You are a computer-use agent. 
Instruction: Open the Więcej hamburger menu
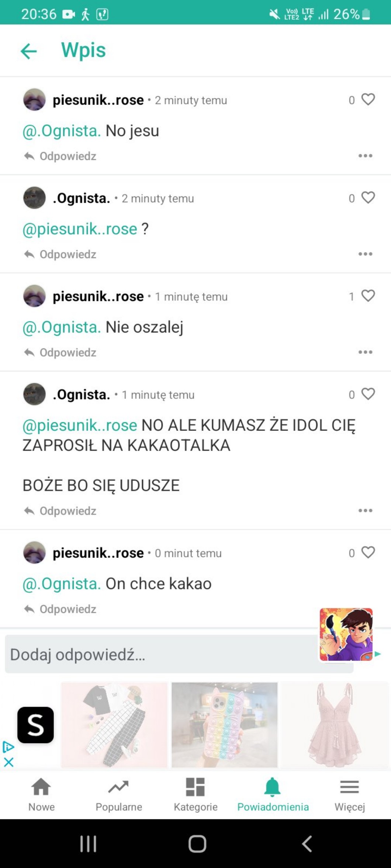click(x=349, y=787)
